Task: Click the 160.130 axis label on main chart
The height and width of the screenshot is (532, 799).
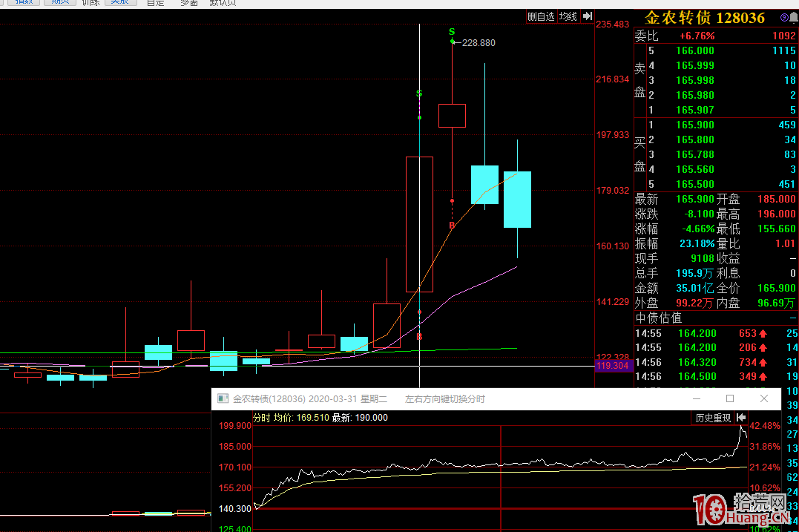Action: [x=613, y=246]
